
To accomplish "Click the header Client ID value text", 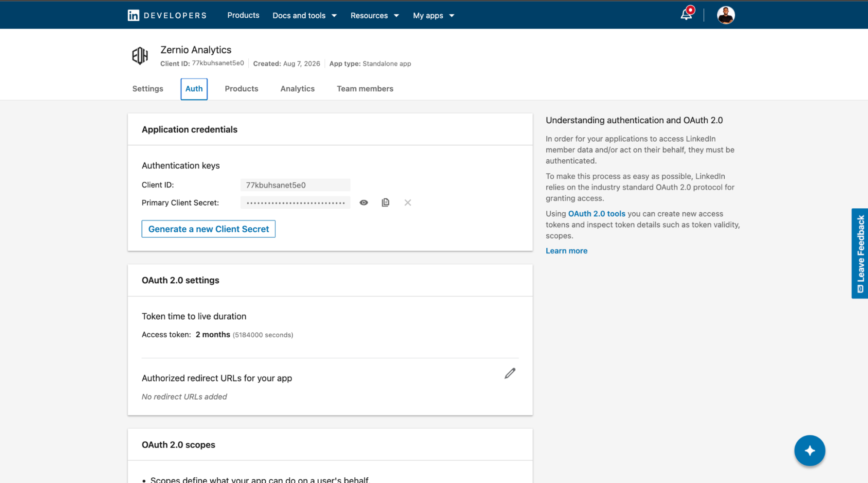I will point(218,63).
